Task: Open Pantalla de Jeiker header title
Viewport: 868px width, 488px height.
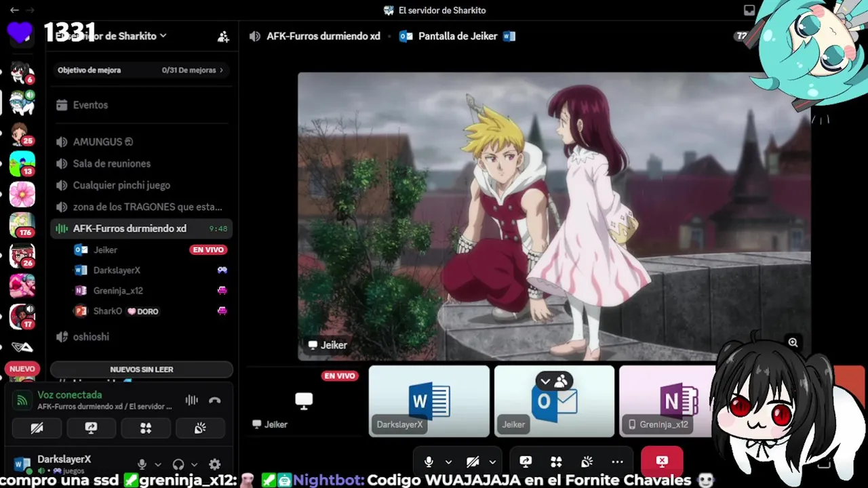Action: tap(458, 37)
